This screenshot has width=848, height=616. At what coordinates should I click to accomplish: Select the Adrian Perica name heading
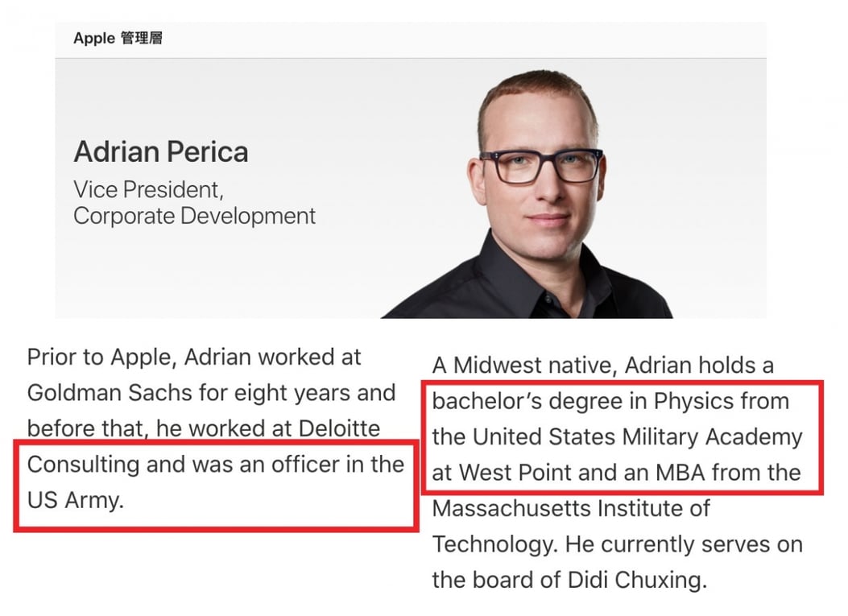point(161,151)
